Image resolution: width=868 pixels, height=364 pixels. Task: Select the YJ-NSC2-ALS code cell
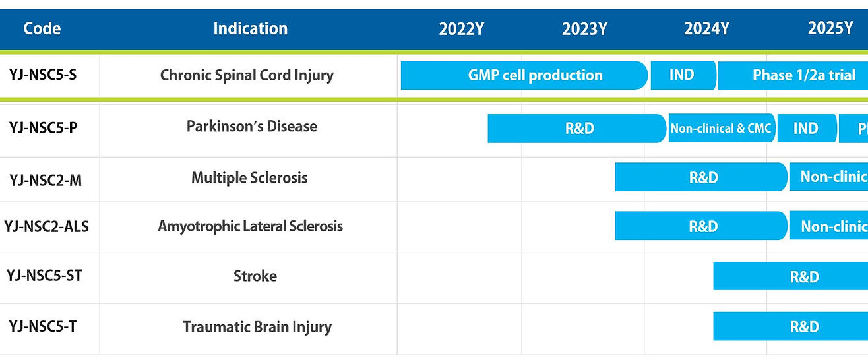click(46, 226)
